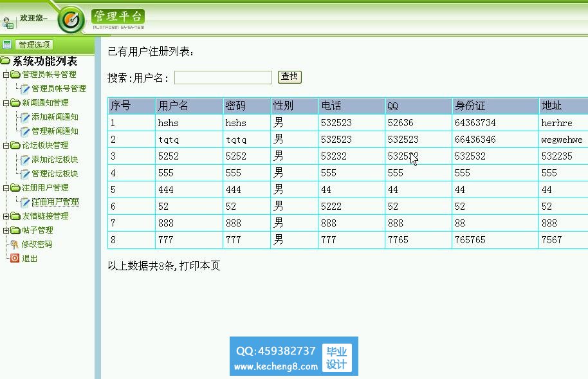Select the 退出 tree item
Viewport: 588px width, 379px height.
[x=30, y=259]
